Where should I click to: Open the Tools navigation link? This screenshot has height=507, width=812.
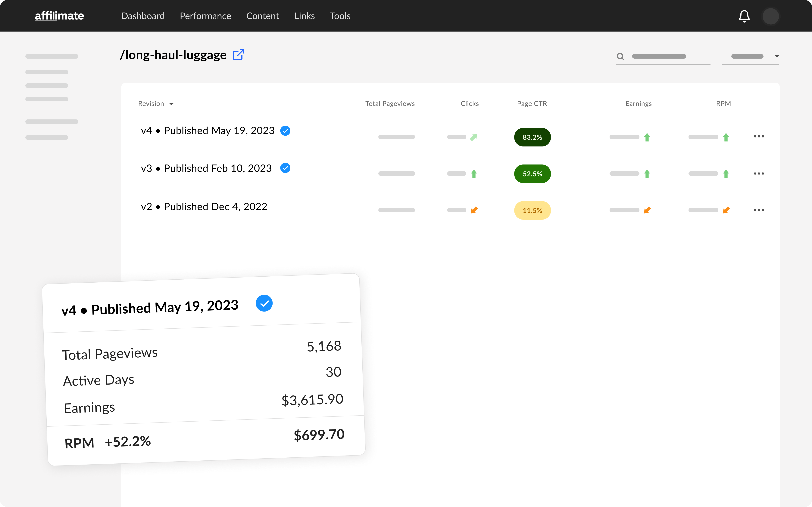[340, 16]
